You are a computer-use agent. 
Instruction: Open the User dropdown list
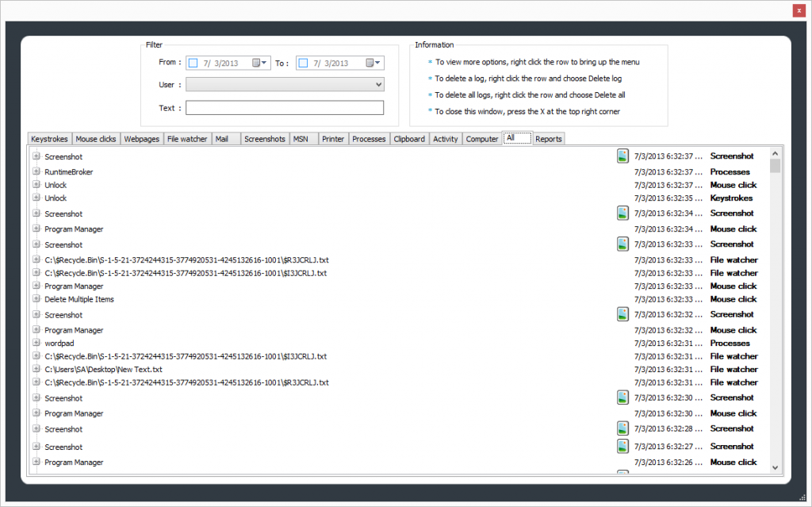tap(377, 84)
